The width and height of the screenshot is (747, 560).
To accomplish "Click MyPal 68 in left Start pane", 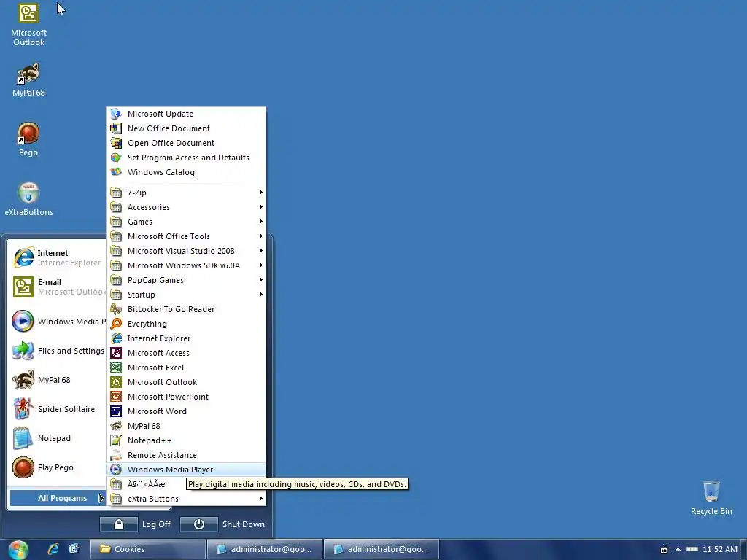I will click(x=57, y=380).
